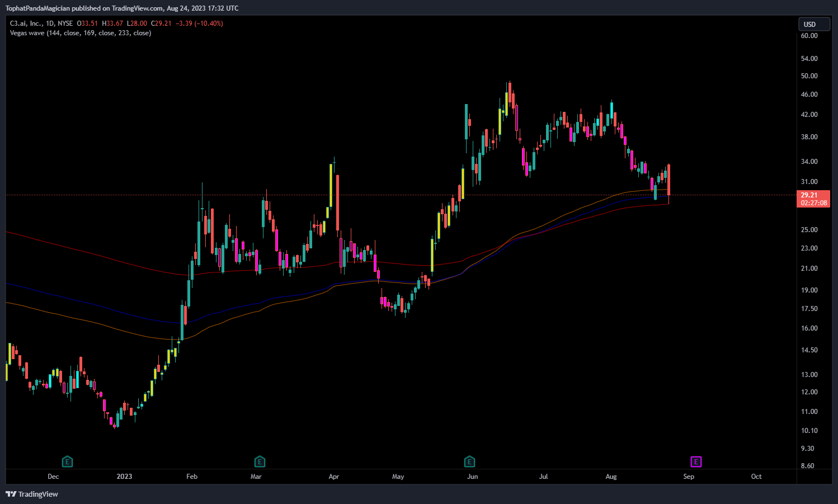Click the May label on time axis
This screenshot has width=838, height=504.
click(398, 477)
